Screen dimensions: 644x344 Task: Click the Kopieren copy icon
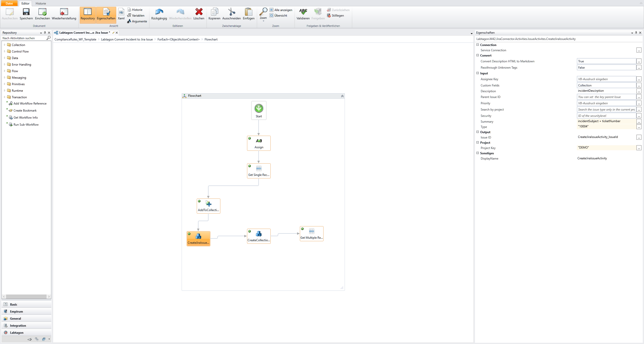coord(214,12)
